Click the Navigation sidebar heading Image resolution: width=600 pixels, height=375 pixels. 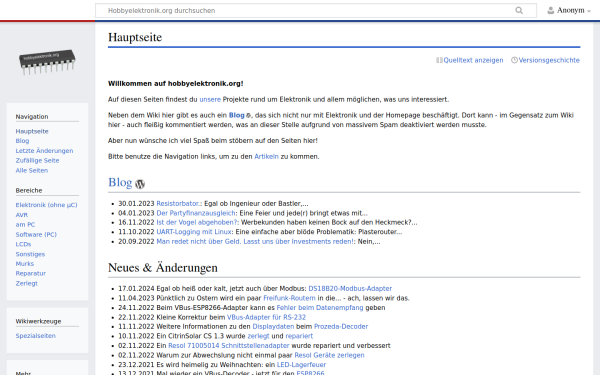(32, 117)
